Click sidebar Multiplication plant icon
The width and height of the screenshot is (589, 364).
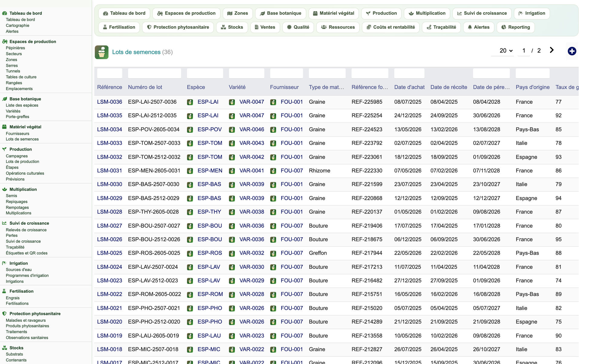5,189
